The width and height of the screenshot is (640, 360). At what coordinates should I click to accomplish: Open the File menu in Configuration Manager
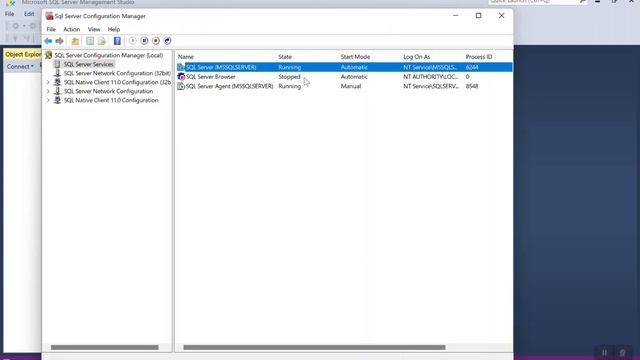pos(51,29)
